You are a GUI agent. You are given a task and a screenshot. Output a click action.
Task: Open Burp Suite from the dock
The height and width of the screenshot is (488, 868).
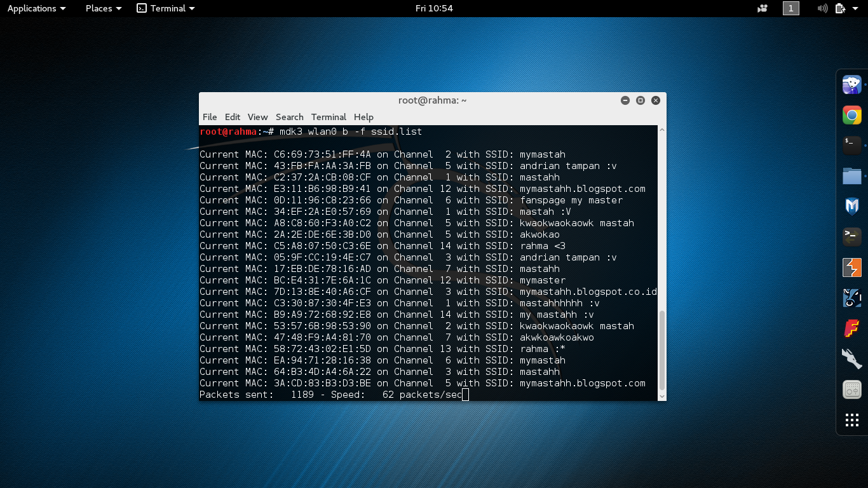[x=851, y=268]
